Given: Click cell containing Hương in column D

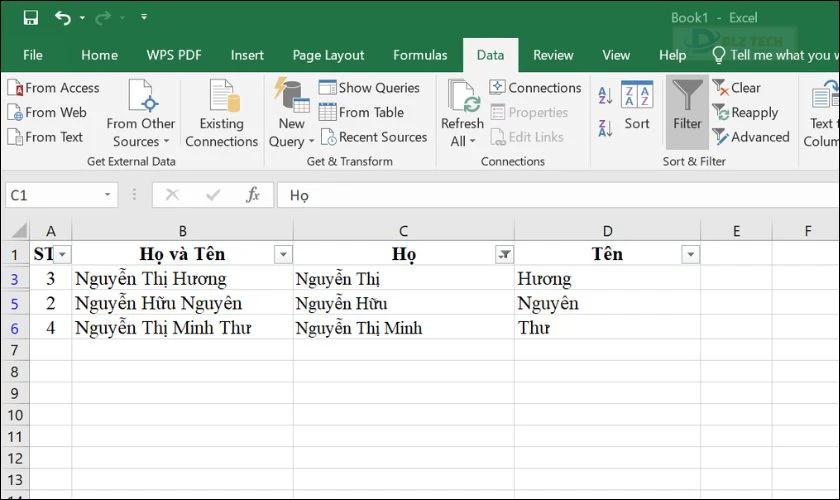Looking at the screenshot, I should 608,279.
